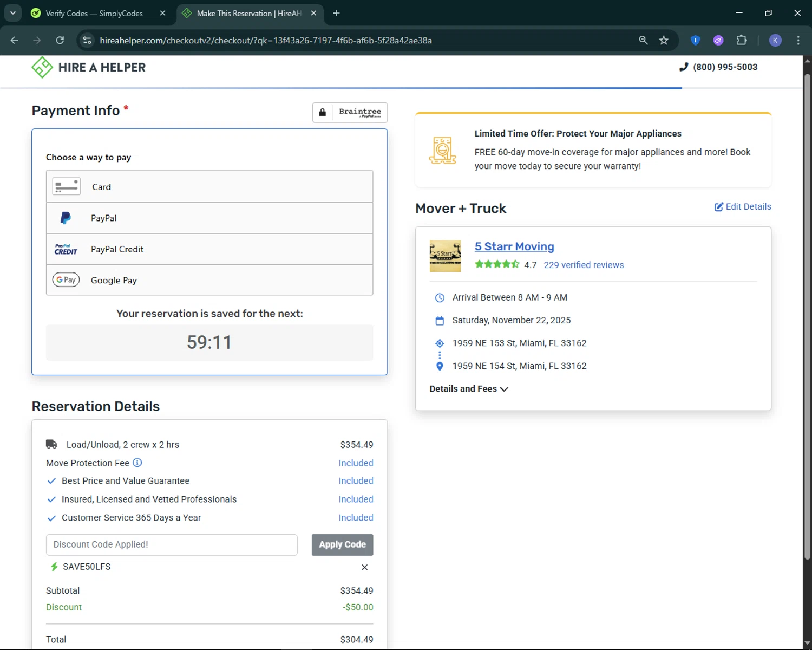Open the Bitwarden shield extension

696,40
